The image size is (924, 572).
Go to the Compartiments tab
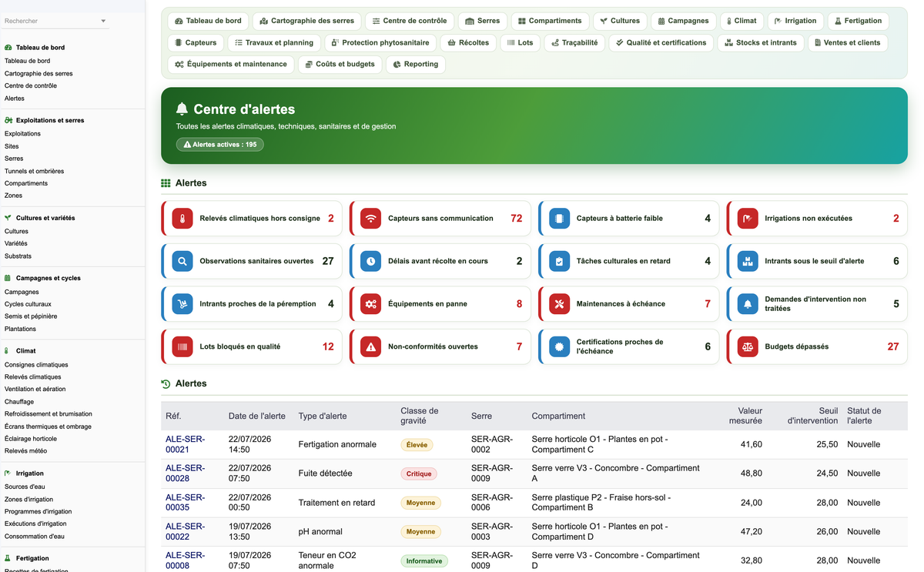550,21
